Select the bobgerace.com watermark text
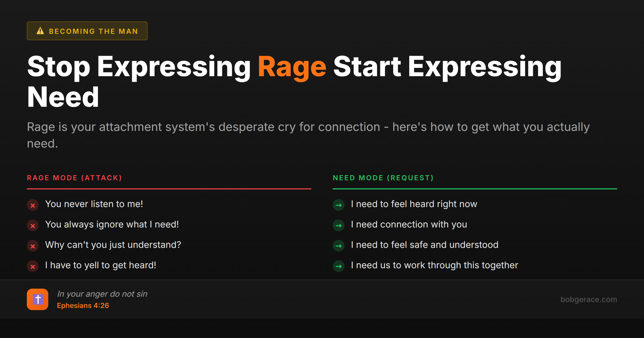 tap(588, 299)
